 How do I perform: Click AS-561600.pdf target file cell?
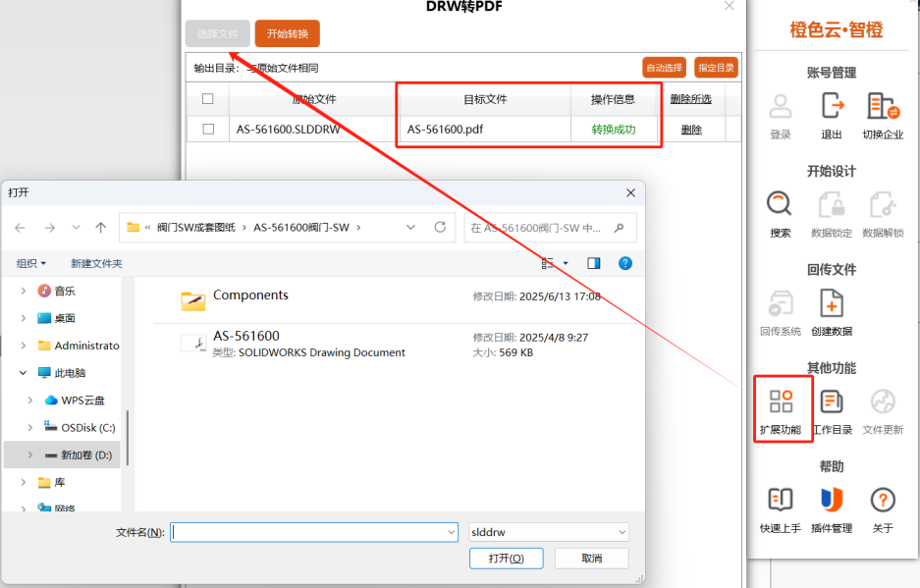(x=485, y=130)
